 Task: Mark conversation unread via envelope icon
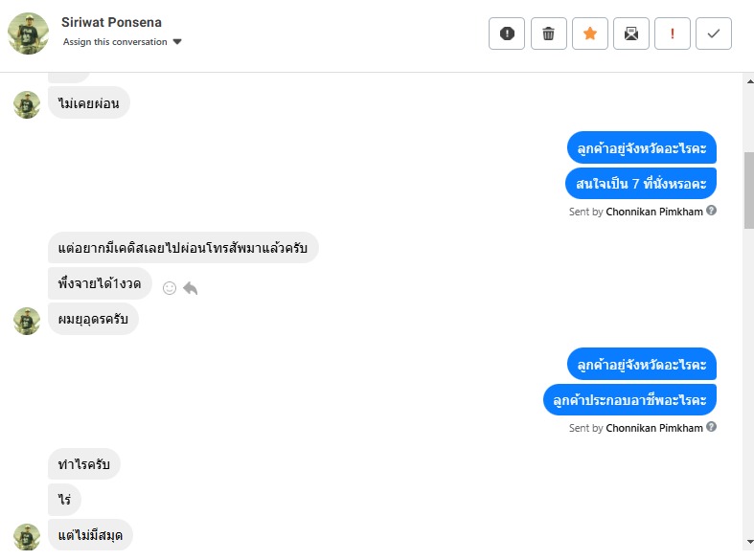pos(631,34)
